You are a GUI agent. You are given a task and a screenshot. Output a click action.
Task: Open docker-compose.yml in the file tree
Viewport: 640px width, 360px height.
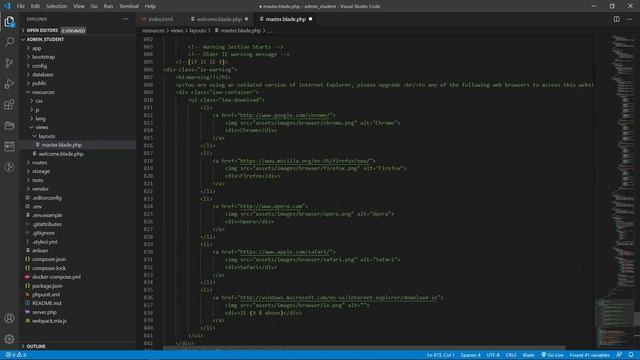point(56,277)
